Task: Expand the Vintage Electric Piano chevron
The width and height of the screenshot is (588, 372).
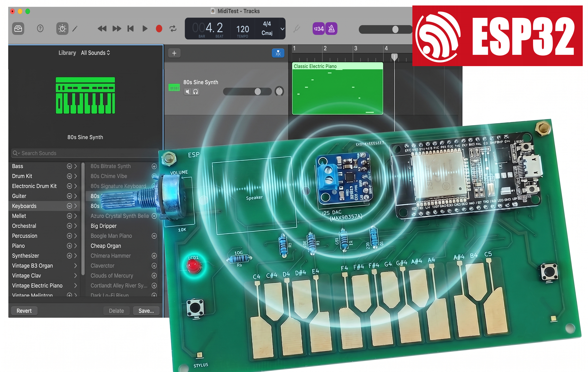Action: (x=76, y=286)
